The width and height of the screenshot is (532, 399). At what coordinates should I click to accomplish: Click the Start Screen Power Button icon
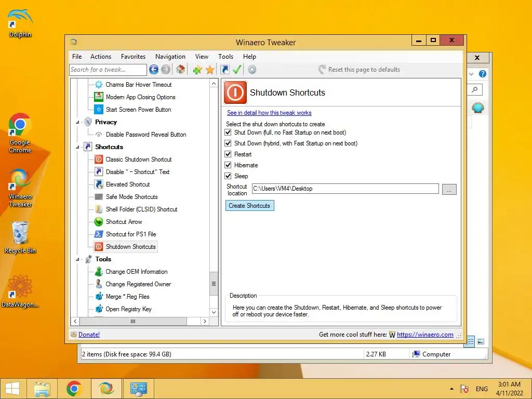pos(99,109)
